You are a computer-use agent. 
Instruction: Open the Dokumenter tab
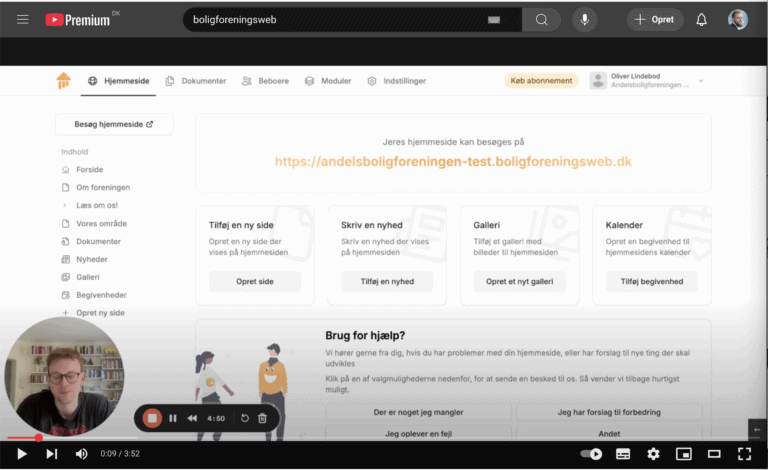click(x=196, y=81)
